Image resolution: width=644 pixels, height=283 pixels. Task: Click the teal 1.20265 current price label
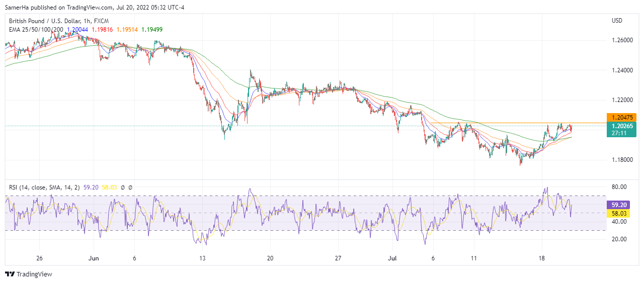(622, 126)
